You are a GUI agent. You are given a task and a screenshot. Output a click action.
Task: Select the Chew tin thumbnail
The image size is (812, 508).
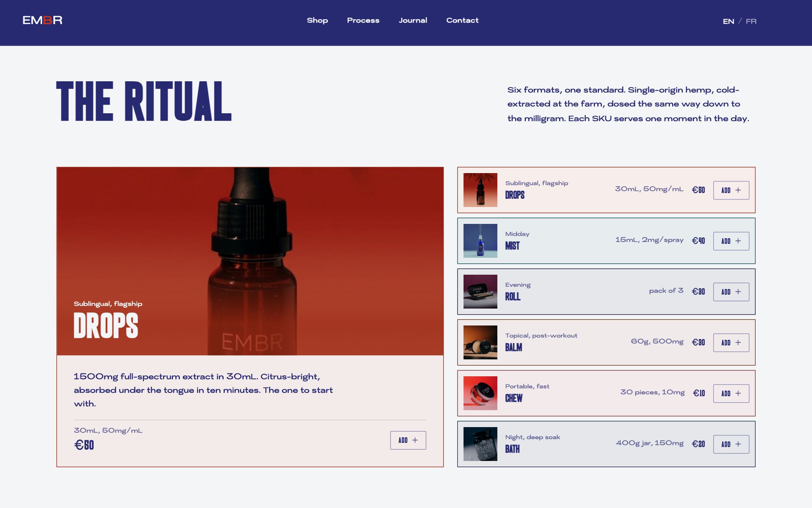(480, 393)
